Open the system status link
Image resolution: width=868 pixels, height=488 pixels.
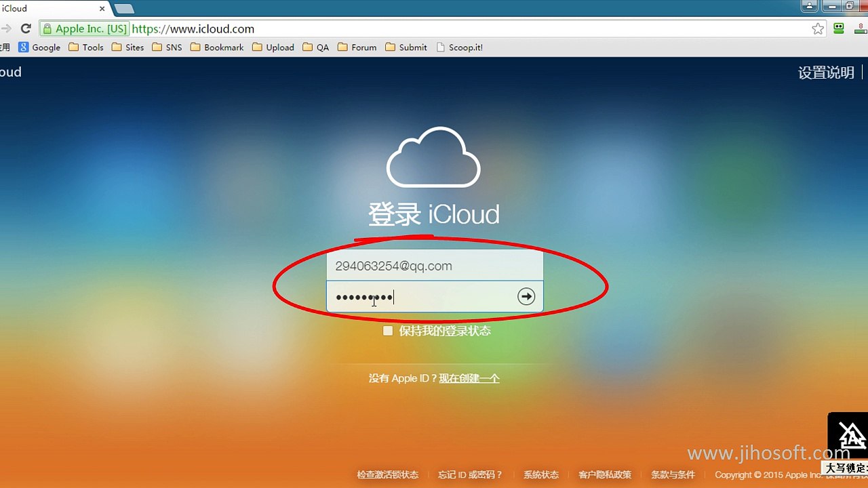point(541,474)
